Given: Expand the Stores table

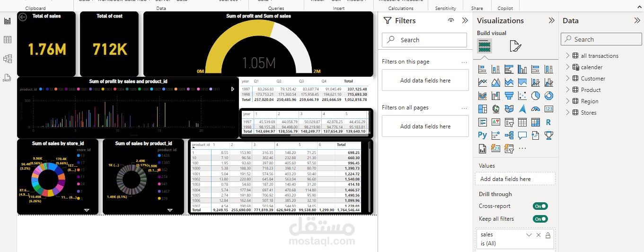Looking at the screenshot, I should [568, 112].
